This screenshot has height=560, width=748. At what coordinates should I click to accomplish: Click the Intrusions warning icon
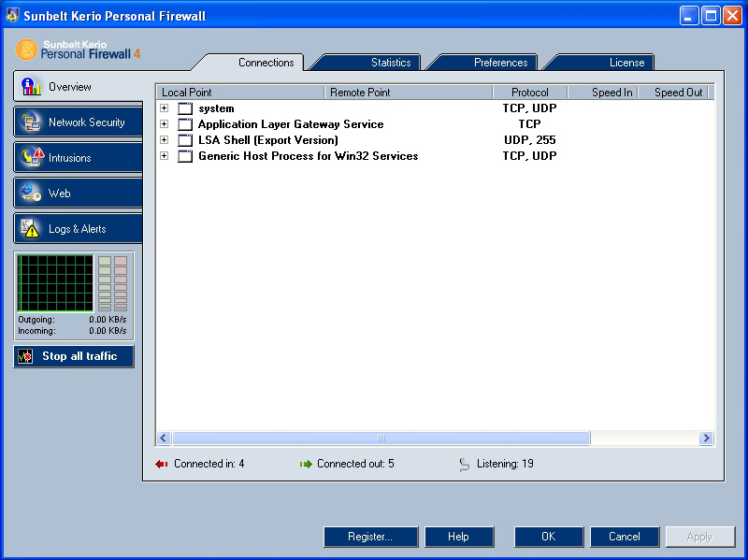pyautogui.click(x=31, y=157)
